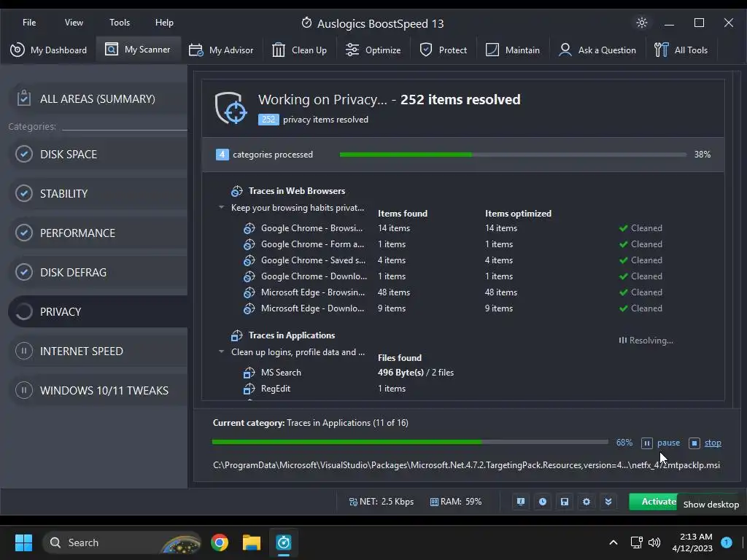Viewport: 747px width, 560px height.
Task: Open the Tools menu
Action: tap(120, 23)
